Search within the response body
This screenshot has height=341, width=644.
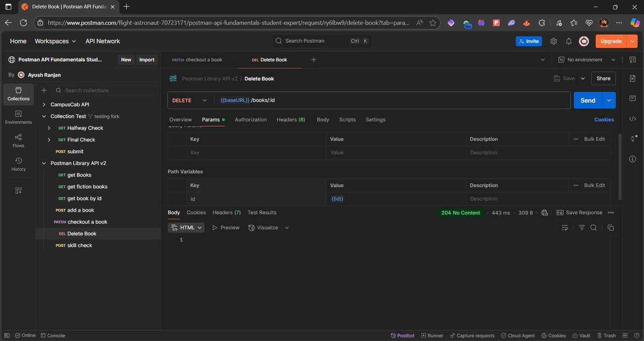tap(594, 228)
